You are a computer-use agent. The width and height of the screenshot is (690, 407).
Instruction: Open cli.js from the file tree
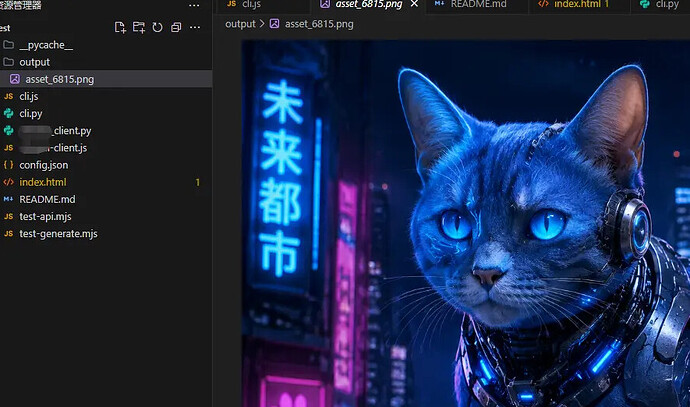tap(106, 96)
